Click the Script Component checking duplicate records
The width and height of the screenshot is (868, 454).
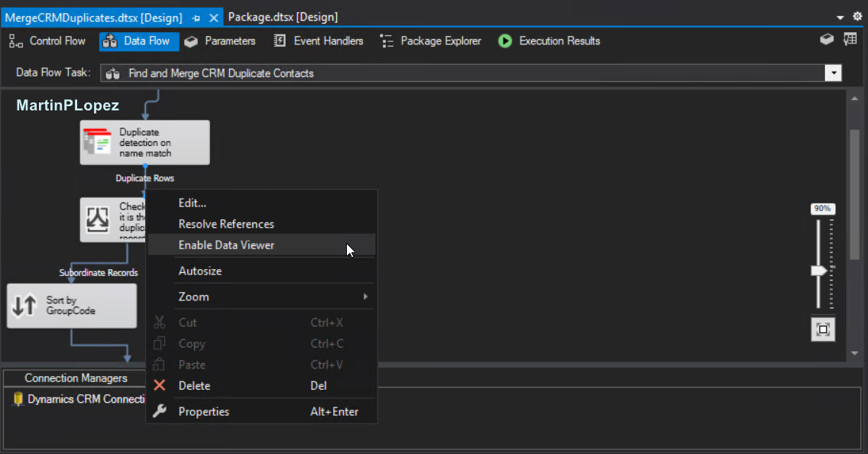tap(111, 219)
